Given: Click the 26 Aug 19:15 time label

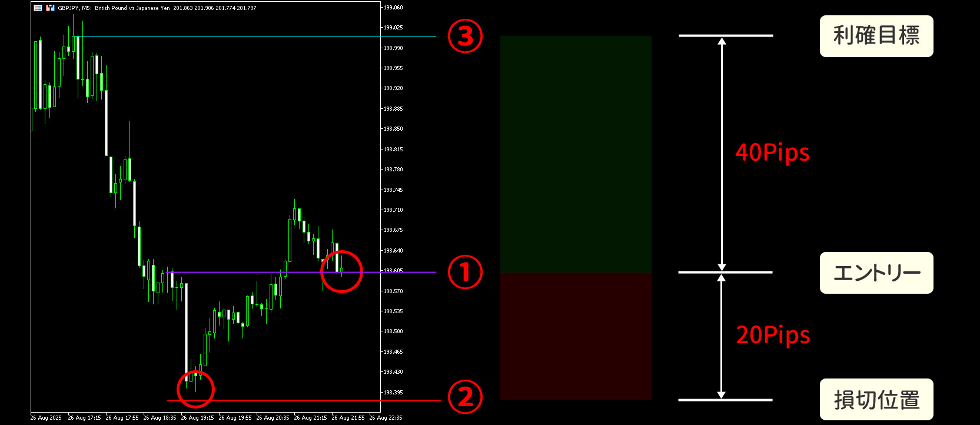Looking at the screenshot, I should pos(197,418).
